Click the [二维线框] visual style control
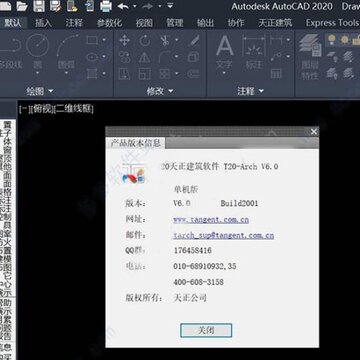 point(74,109)
